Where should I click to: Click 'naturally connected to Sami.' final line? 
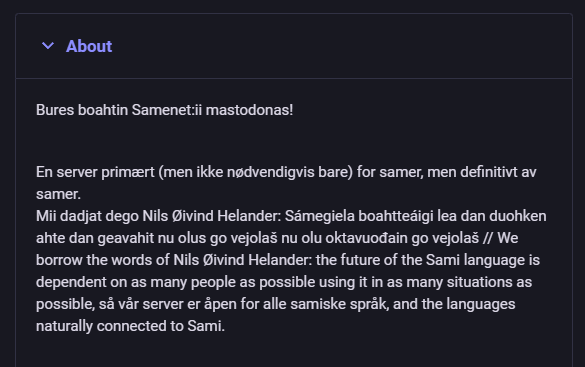130,326
